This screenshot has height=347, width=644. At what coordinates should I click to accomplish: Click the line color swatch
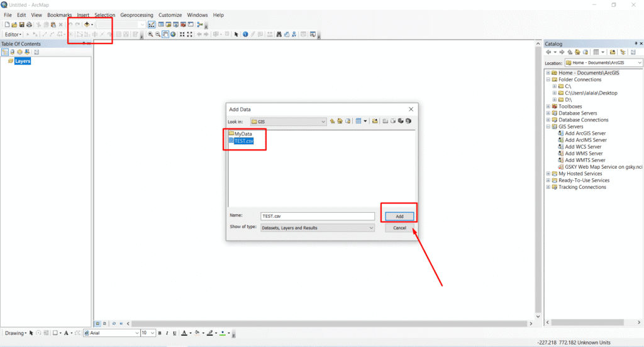[210, 333]
